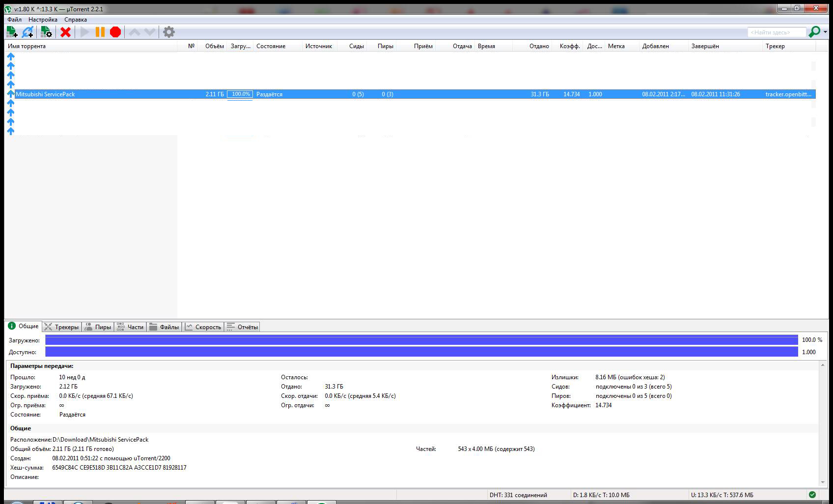Click the Create New Torrent icon

pos(46,32)
